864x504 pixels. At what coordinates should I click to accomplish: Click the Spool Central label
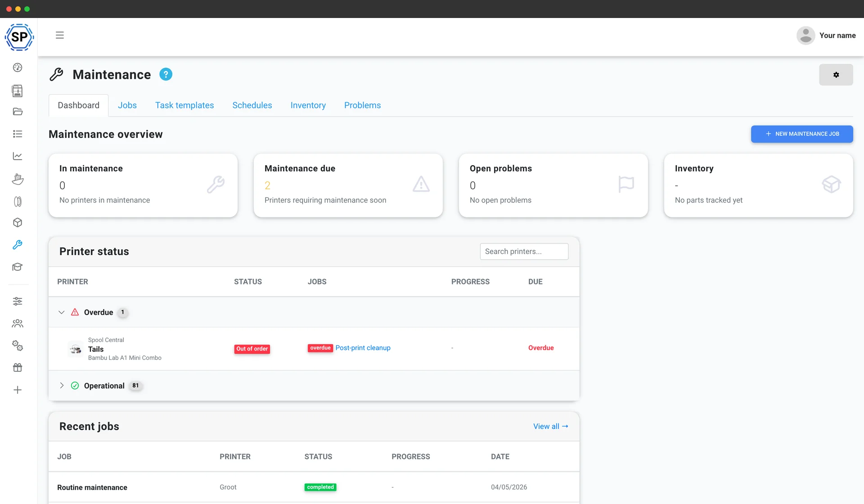[x=106, y=340]
